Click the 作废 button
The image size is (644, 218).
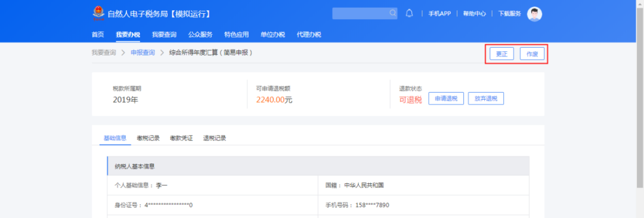pos(532,54)
